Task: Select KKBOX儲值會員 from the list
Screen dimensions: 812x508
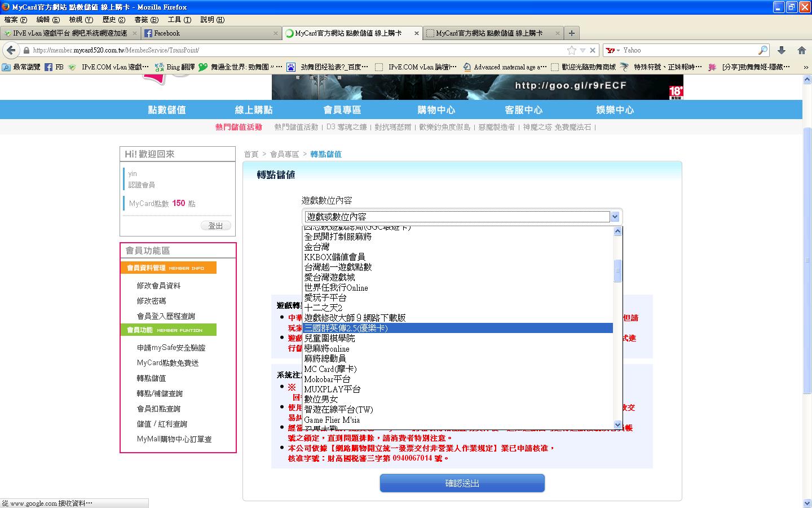Action: coord(458,257)
